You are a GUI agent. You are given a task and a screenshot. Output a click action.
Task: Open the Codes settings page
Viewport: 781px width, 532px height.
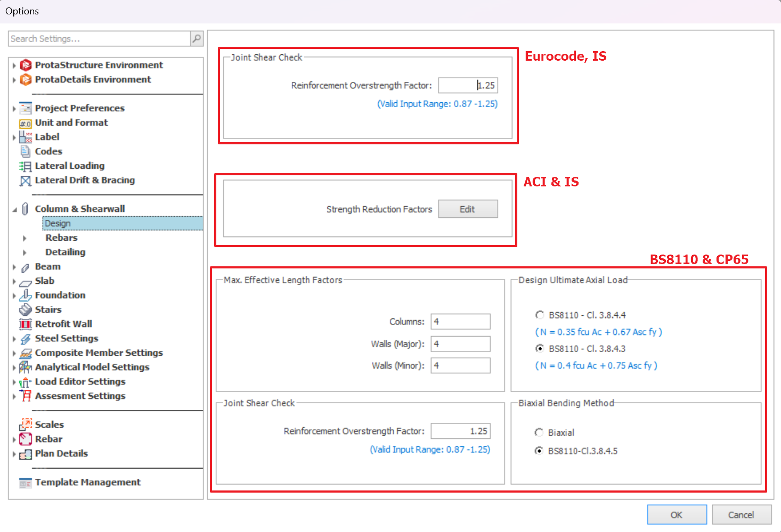tap(48, 152)
